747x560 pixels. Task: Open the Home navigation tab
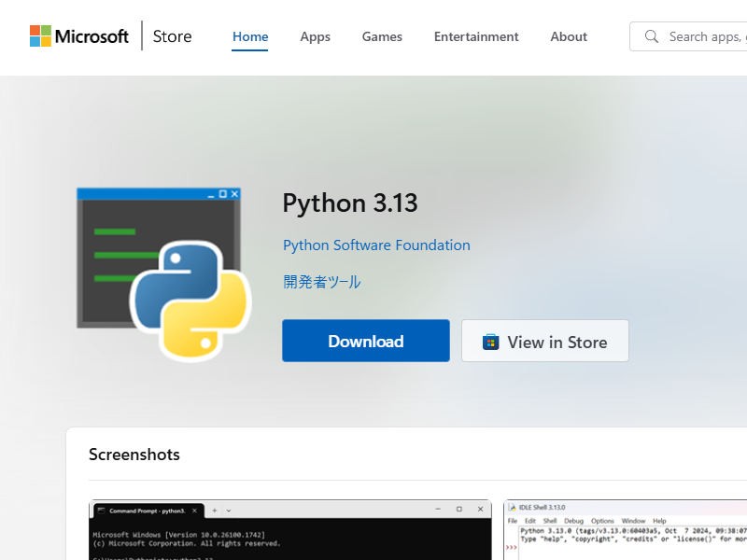coord(249,36)
